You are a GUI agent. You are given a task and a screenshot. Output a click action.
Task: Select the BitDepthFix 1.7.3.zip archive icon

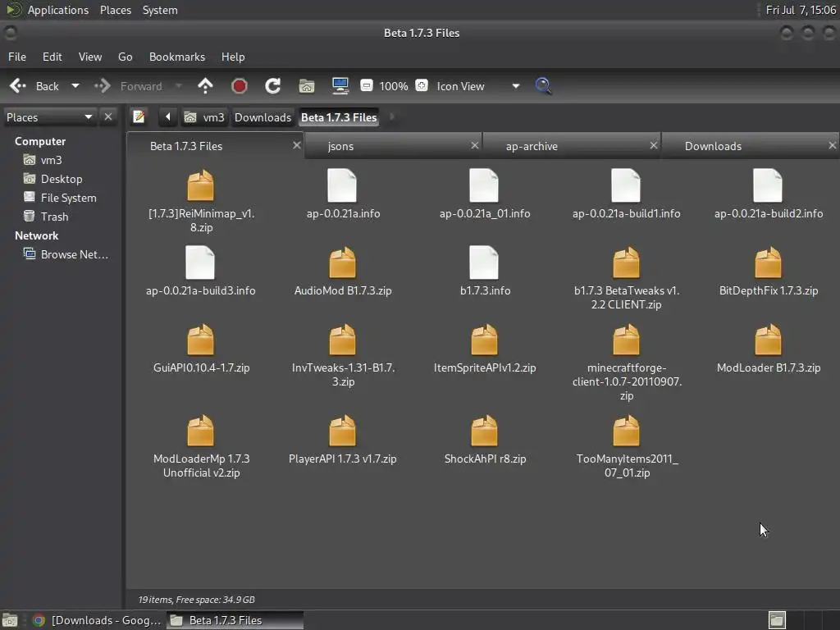pos(768,262)
